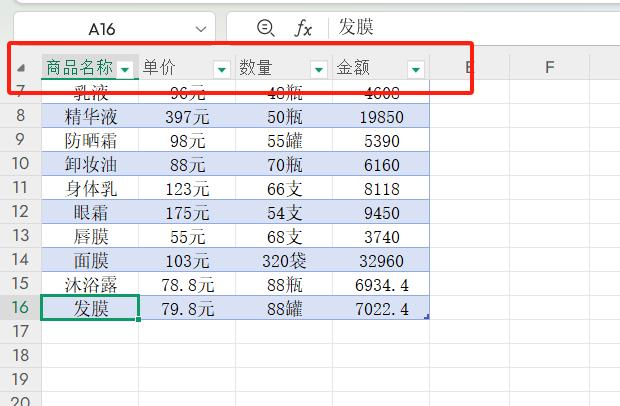The image size is (620, 406).
Task: Open the 单价 filter dropdown
Action: click(222, 70)
